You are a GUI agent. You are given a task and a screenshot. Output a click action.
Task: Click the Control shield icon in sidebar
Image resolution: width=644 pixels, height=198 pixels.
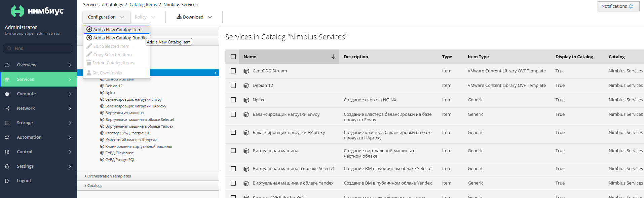click(7, 152)
